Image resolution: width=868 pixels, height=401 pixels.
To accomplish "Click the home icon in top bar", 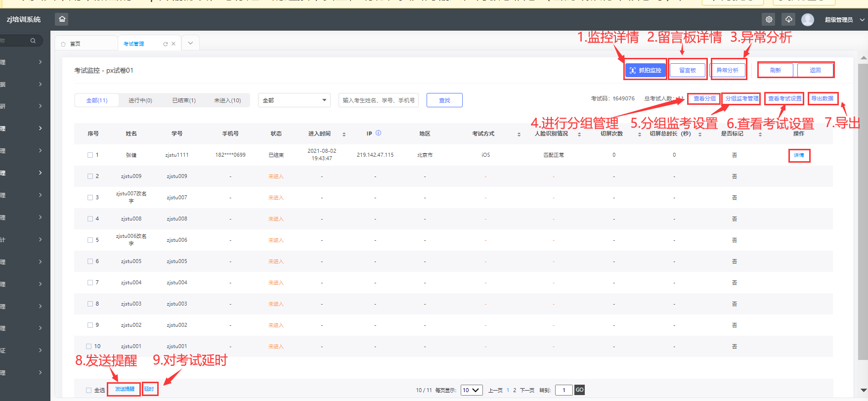I will coord(62,19).
